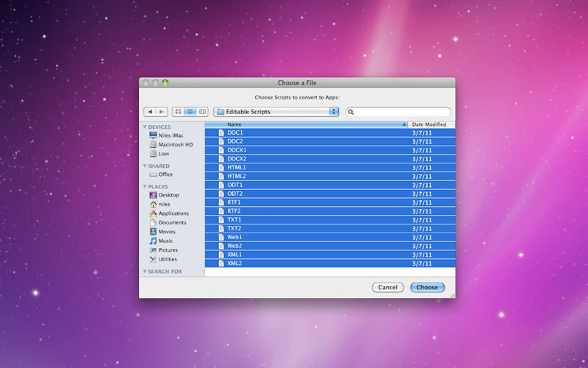
Task: Click the Web1 file name
Action: [x=234, y=237]
